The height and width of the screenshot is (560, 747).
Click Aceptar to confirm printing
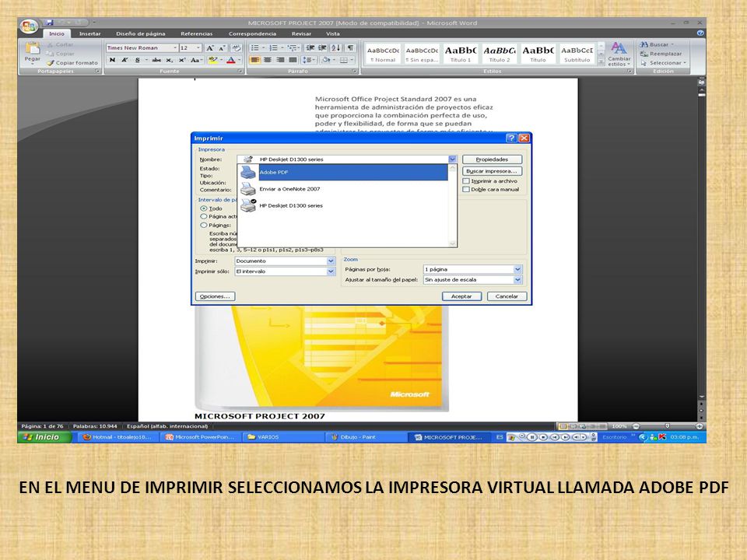[461, 296]
